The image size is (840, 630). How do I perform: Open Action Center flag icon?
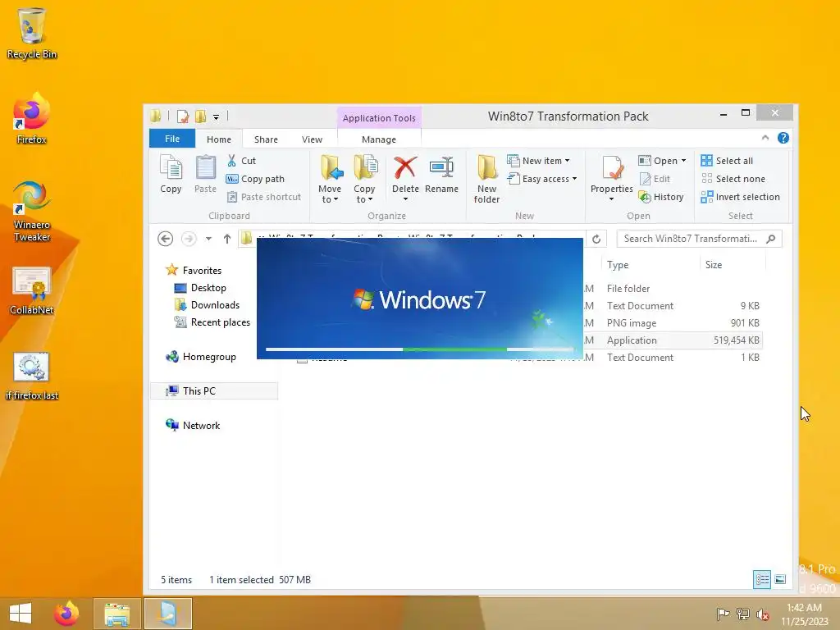pyautogui.click(x=723, y=614)
